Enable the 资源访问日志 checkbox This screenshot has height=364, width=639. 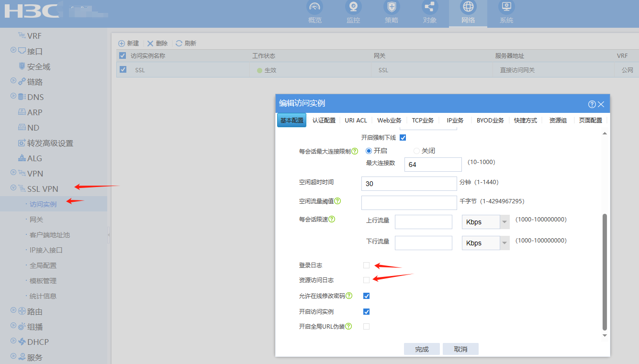point(366,280)
